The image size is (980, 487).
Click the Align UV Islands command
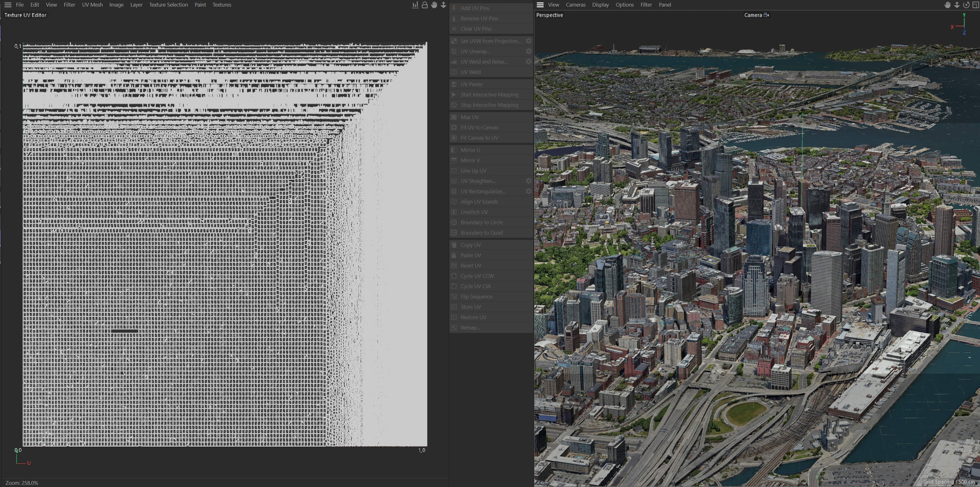pyautogui.click(x=491, y=201)
